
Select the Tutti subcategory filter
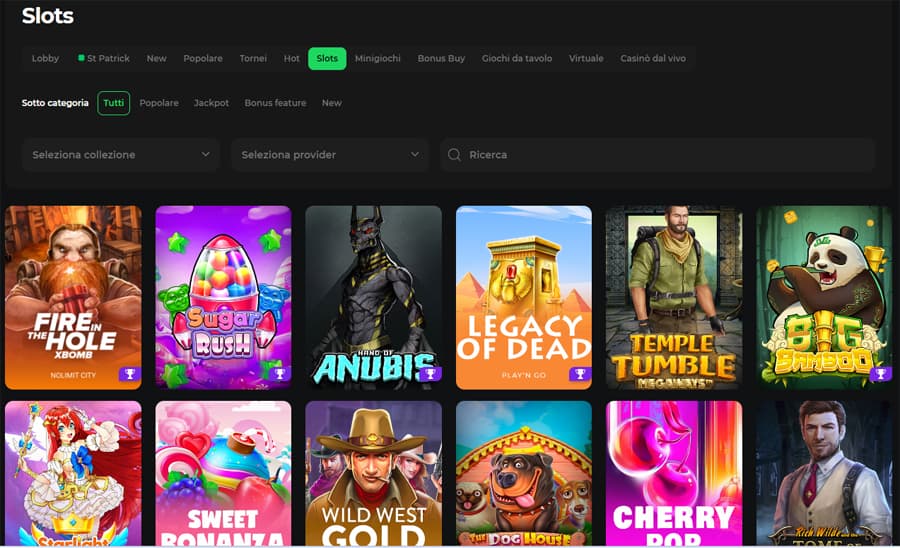114,103
